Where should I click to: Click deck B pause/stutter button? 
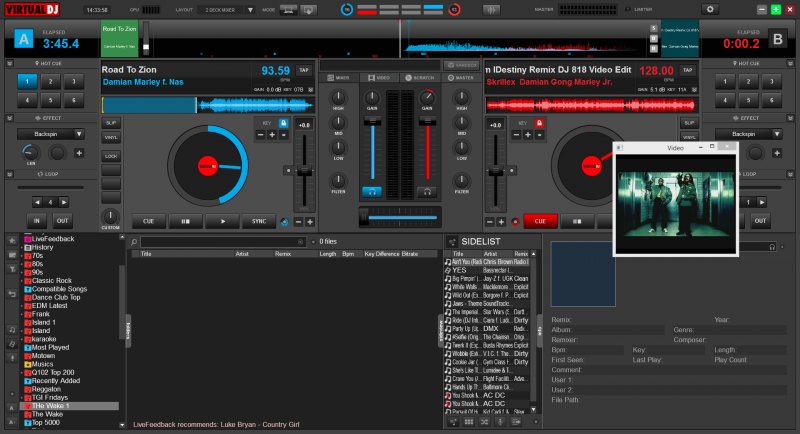coord(577,221)
